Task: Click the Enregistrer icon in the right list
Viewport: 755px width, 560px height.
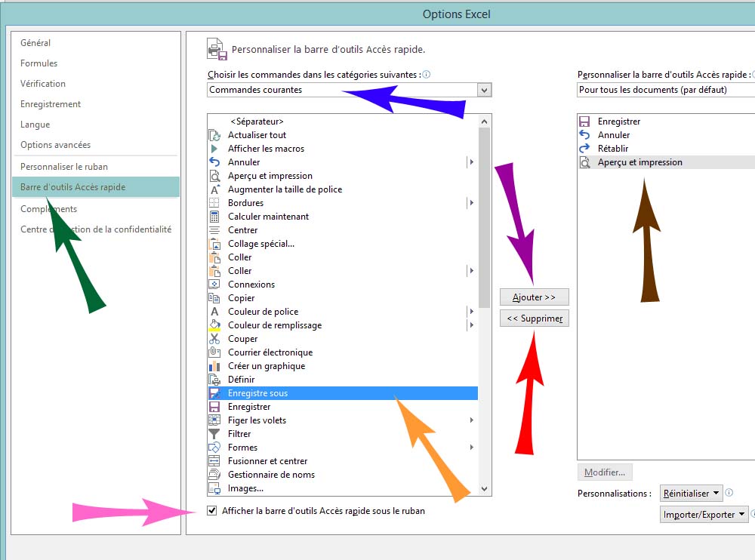Action: click(584, 122)
